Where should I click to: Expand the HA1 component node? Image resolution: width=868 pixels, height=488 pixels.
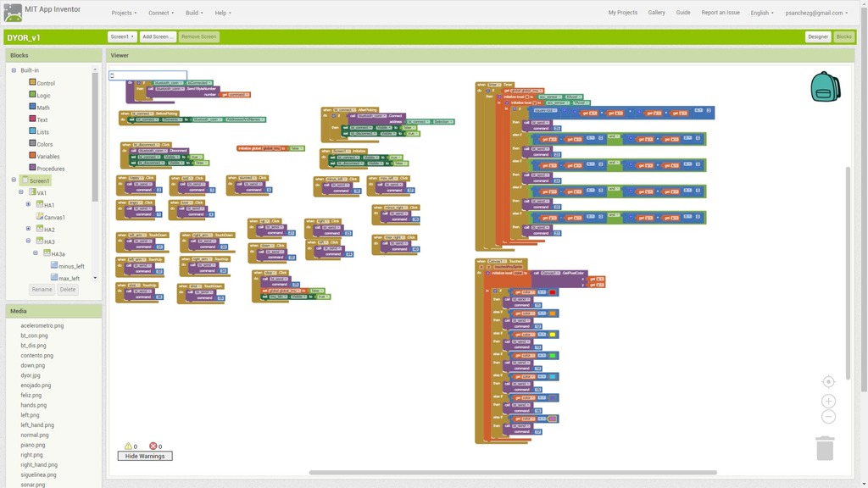[x=28, y=204]
